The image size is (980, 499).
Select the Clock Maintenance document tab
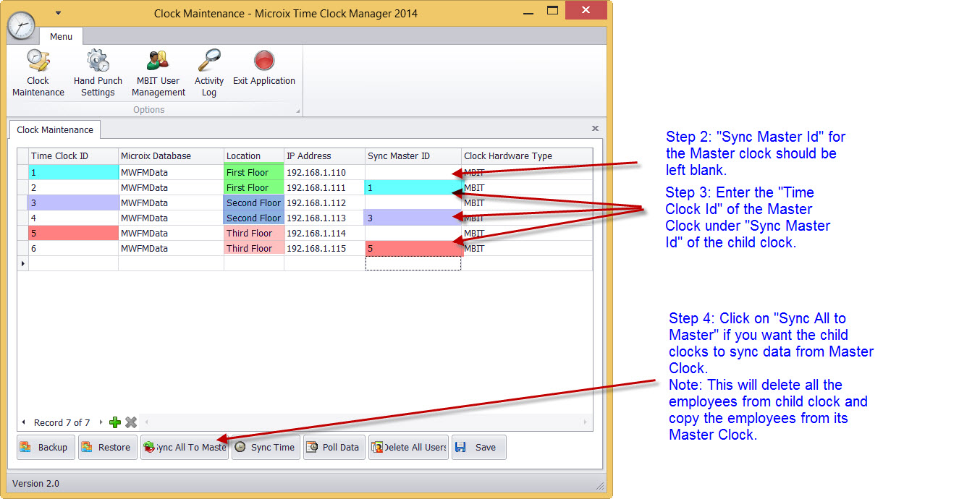tap(55, 130)
